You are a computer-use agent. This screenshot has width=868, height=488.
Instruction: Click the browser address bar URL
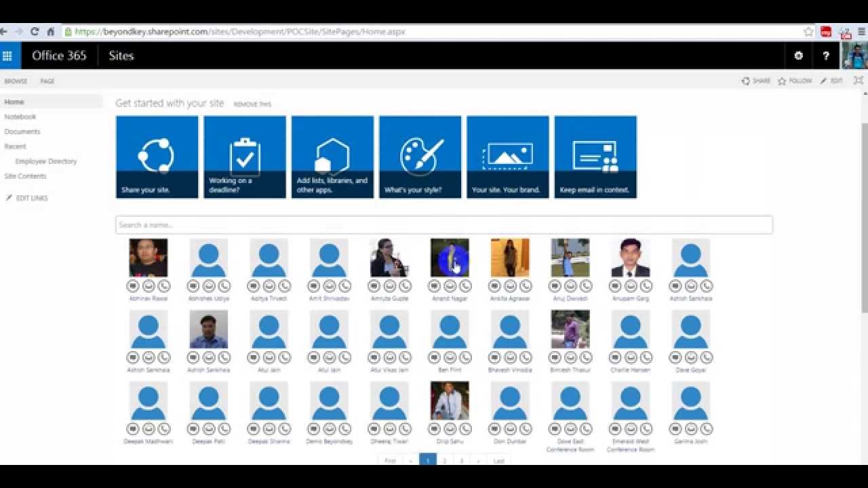coord(240,31)
